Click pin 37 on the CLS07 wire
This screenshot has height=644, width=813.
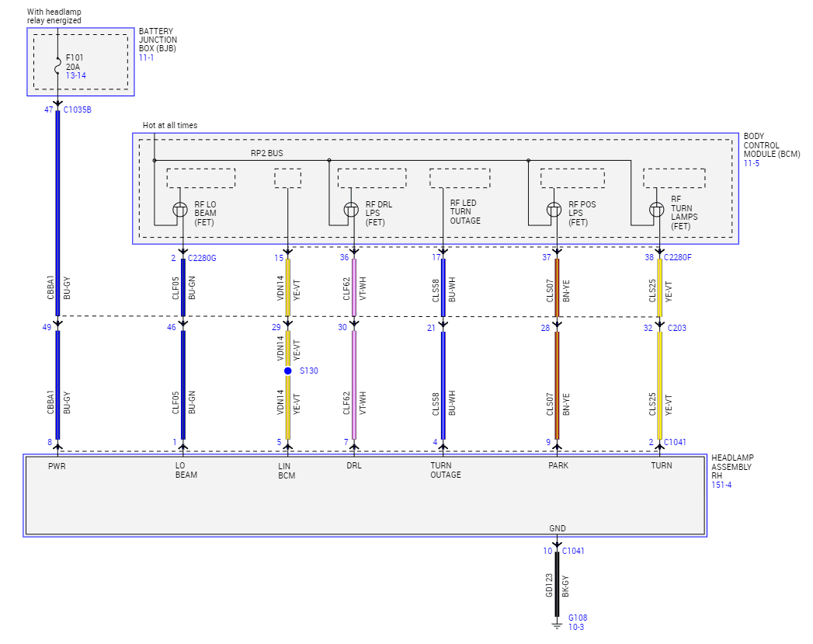pyautogui.click(x=547, y=258)
